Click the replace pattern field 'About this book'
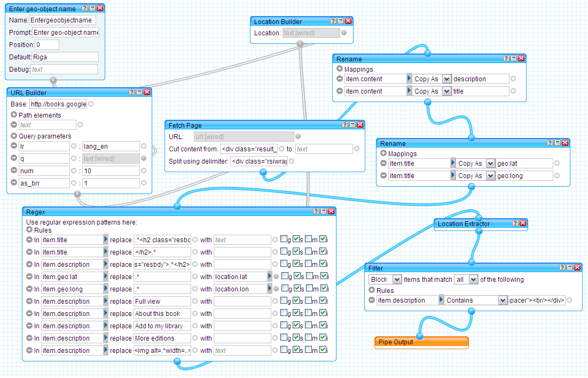This screenshot has width=588, height=378. coord(162,314)
